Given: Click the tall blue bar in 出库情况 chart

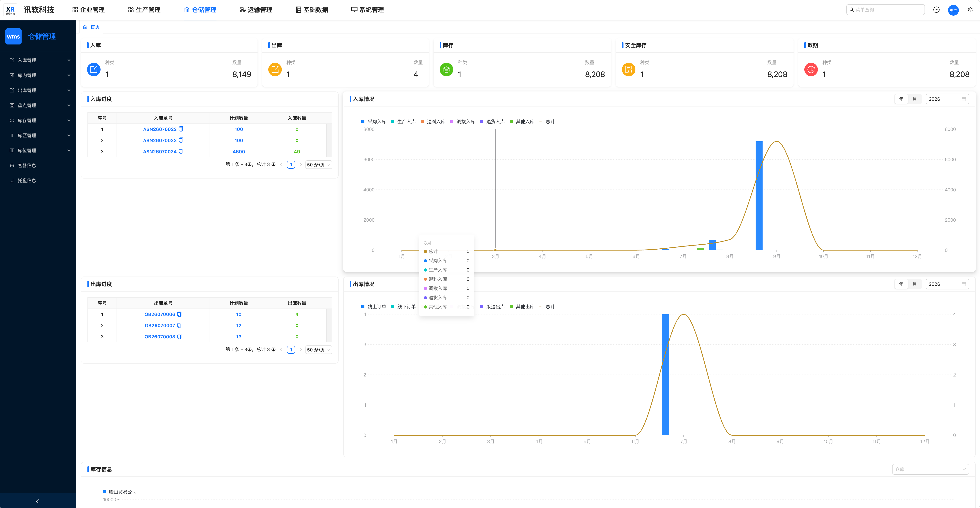Looking at the screenshot, I should point(665,375).
